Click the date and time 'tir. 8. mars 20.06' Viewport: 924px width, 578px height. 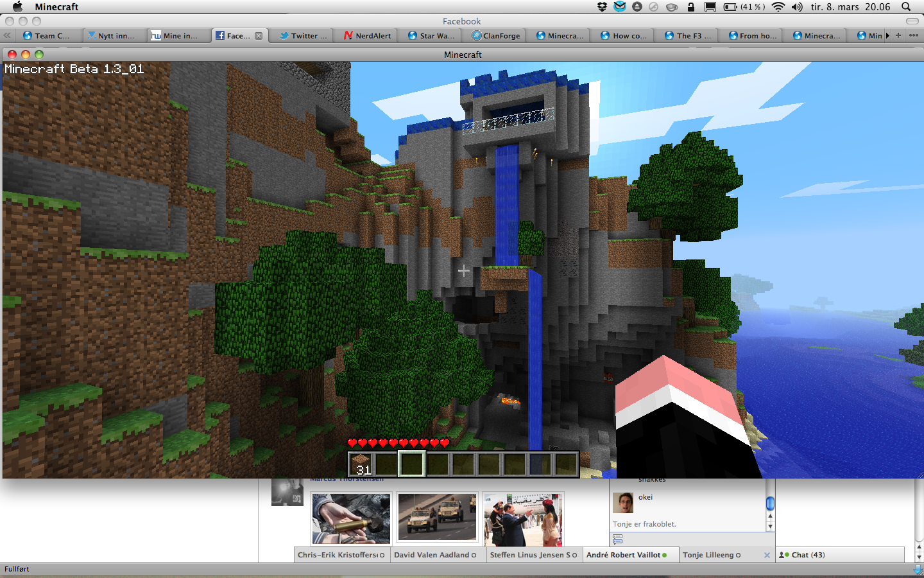coord(850,6)
